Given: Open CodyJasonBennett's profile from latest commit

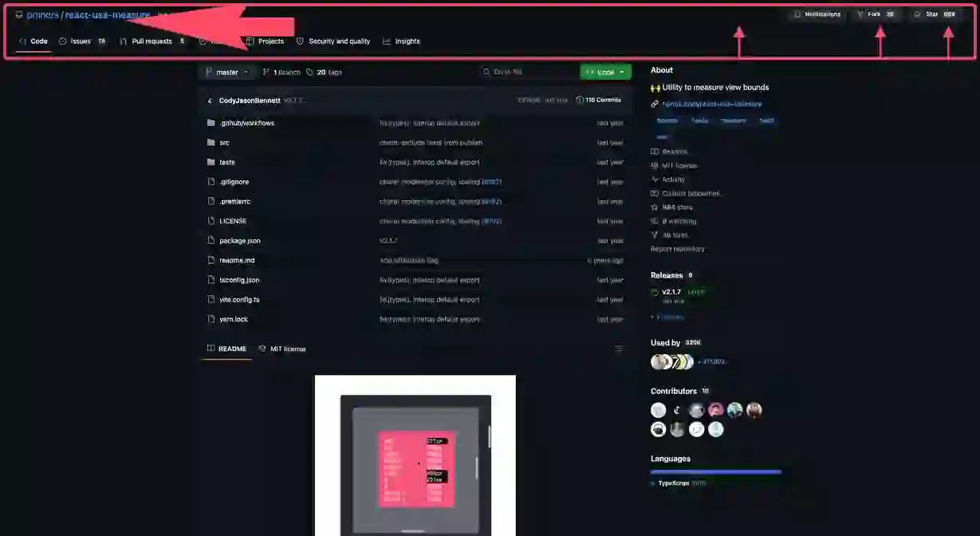Looking at the screenshot, I should click(250, 100).
